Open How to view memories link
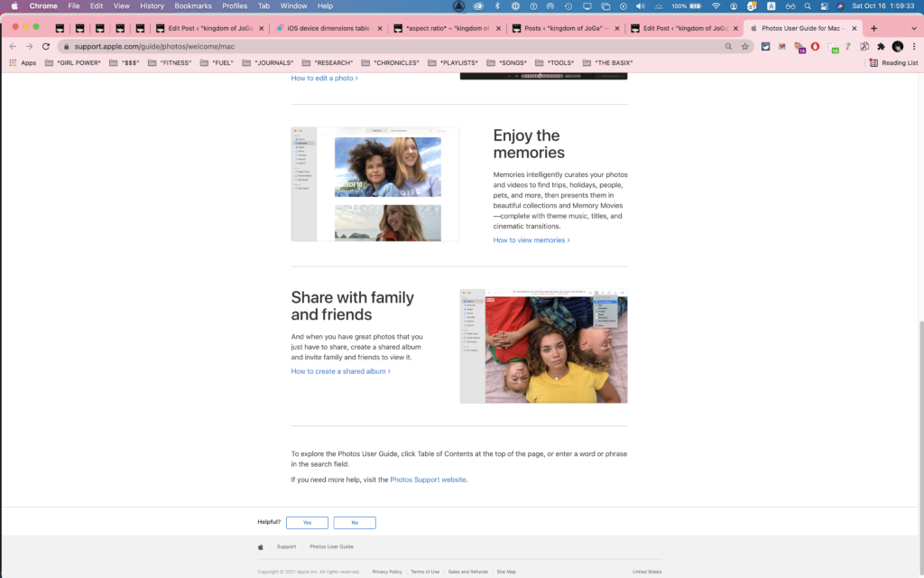Image resolution: width=924 pixels, height=578 pixels. coord(531,240)
